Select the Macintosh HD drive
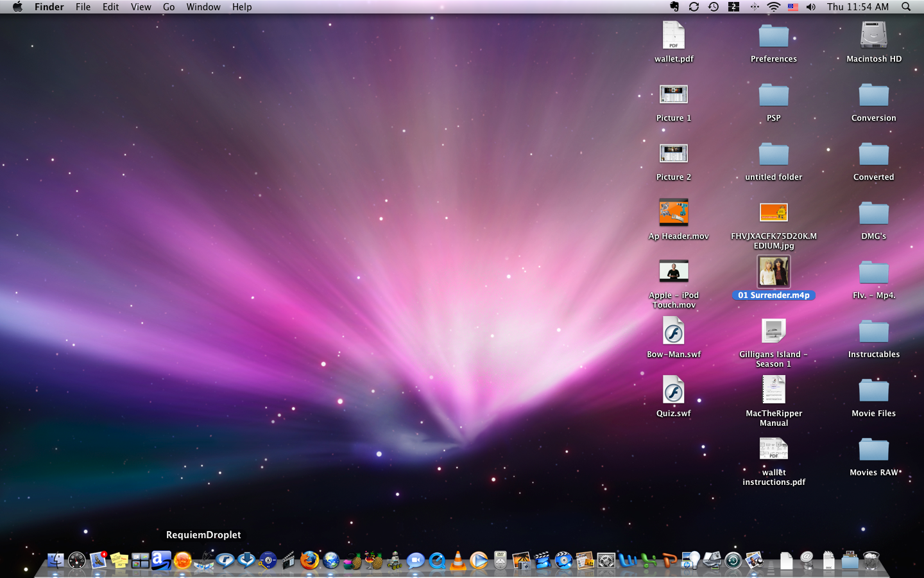The width and height of the screenshot is (924, 578). (874, 35)
